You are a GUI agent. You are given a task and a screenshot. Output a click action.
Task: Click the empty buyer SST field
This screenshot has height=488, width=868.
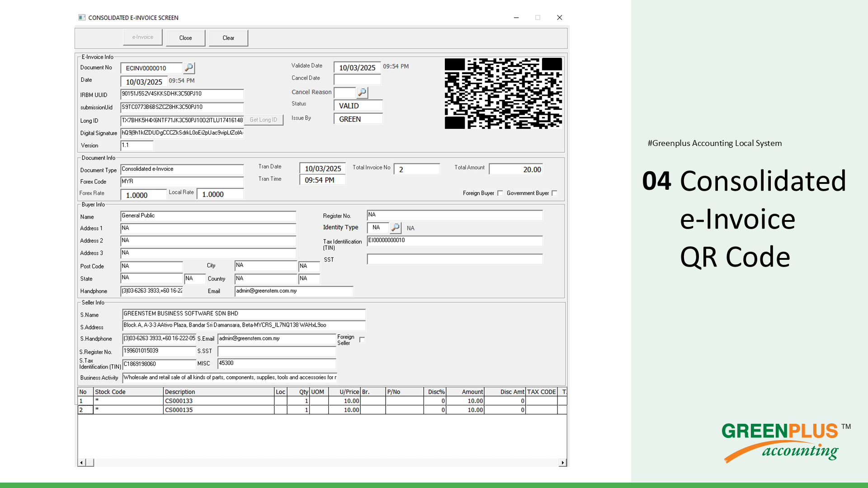tap(455, 259)
